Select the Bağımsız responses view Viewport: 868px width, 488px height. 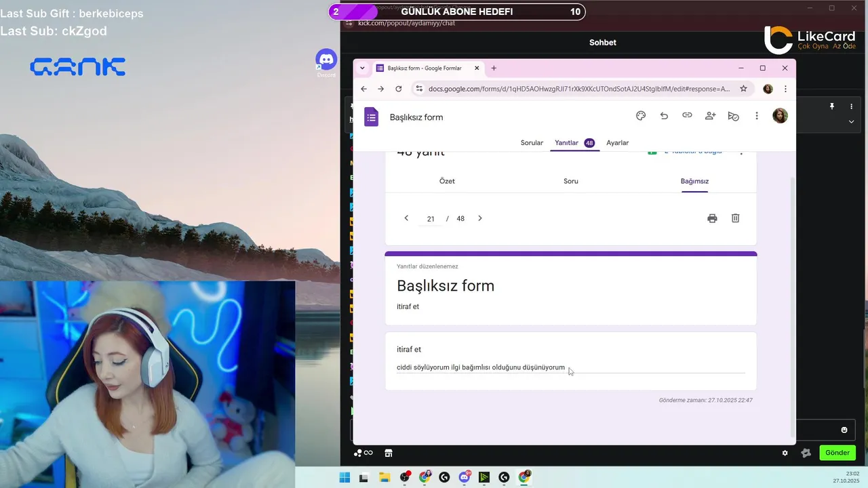point(694,181)
